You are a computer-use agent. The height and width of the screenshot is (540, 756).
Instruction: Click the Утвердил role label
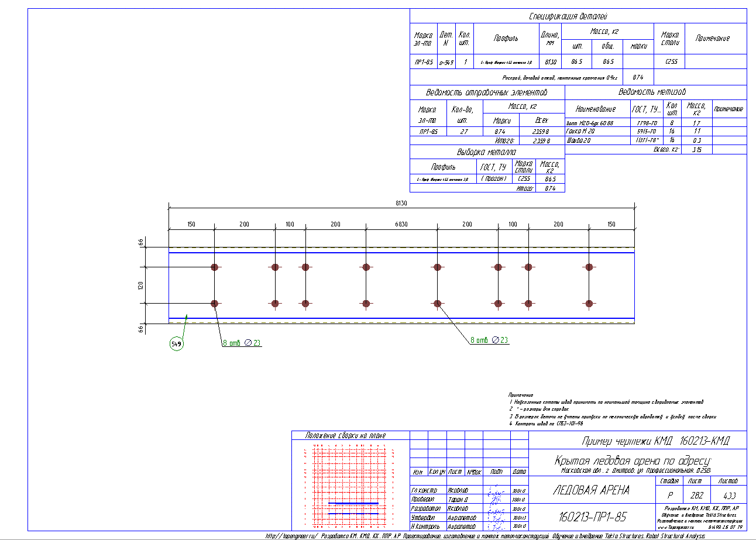(424, 518)
